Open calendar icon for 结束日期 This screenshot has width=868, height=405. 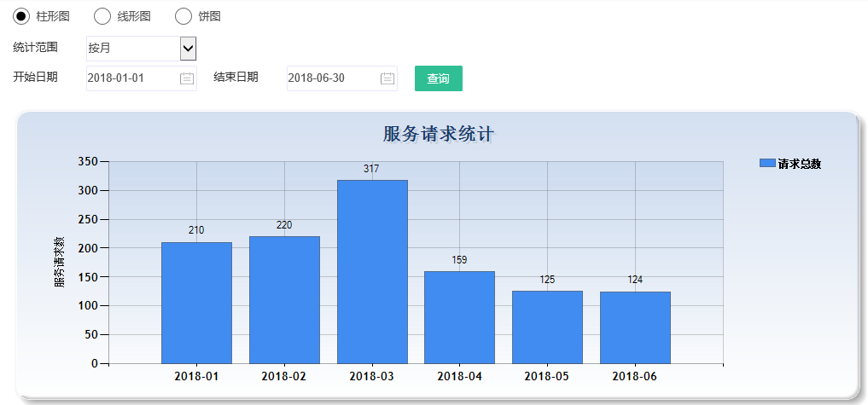point(387,78)
